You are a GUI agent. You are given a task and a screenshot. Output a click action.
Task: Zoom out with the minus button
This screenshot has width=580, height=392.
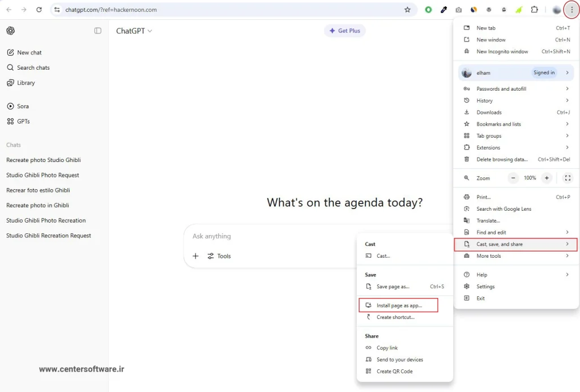click(x=513, y=178)
